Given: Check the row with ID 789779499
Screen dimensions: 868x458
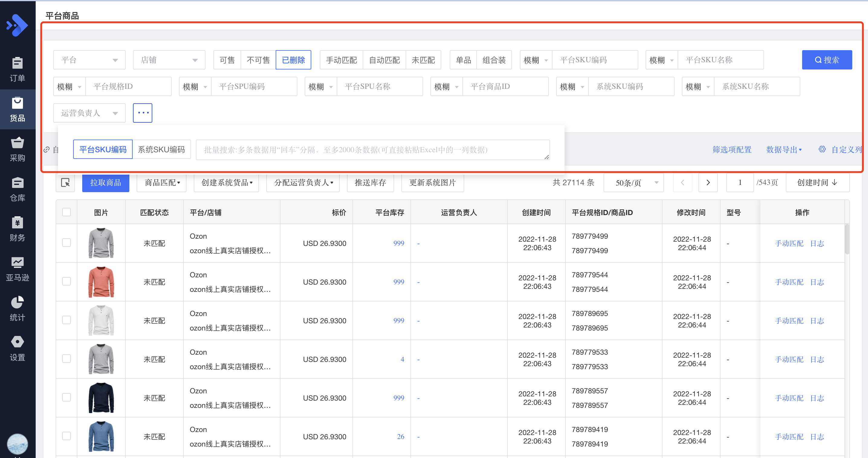Looking at the screenshot, I should tap(67, 243).
